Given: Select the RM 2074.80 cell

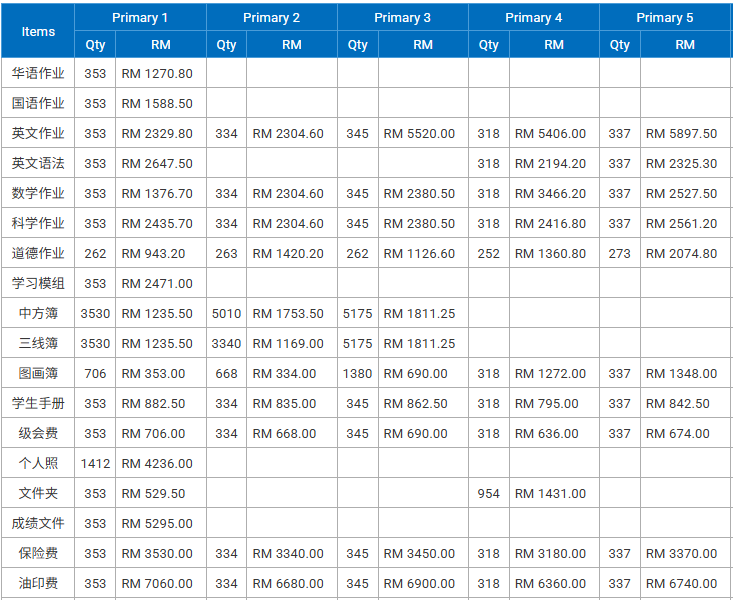Looking at the screenshot, I should coord(686,253).
